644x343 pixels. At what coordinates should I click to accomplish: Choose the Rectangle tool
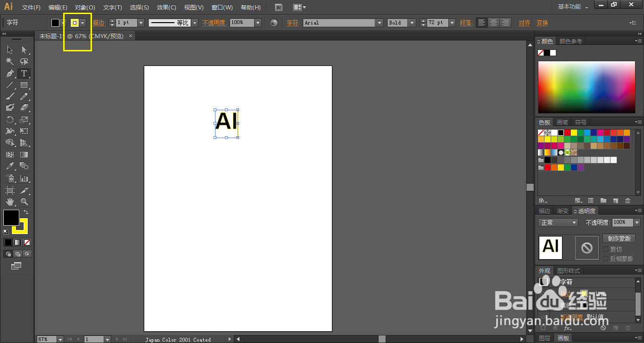24,85
